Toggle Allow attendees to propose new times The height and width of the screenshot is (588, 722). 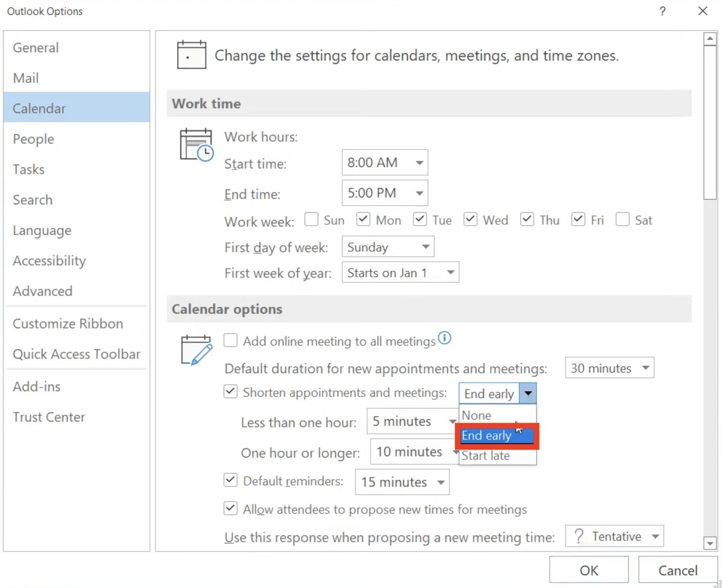[x=231, y=508]
